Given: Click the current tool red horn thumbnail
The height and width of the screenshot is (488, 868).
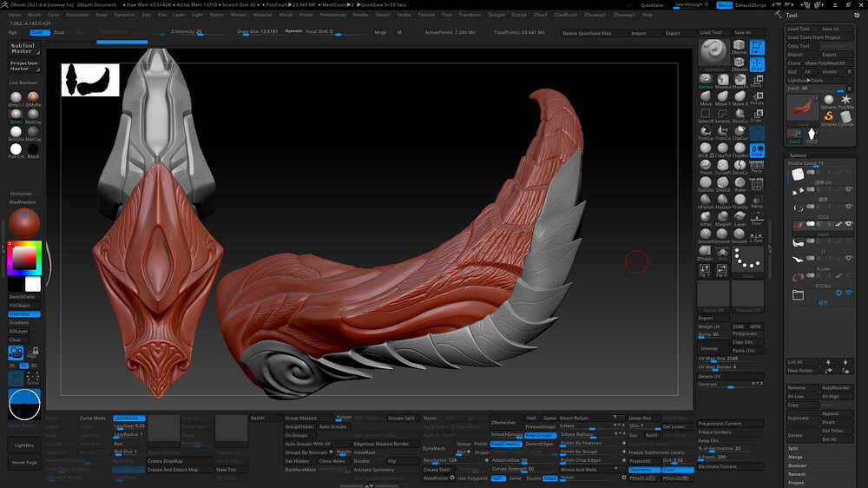Looking at the screenshot, I should [802, 108].
